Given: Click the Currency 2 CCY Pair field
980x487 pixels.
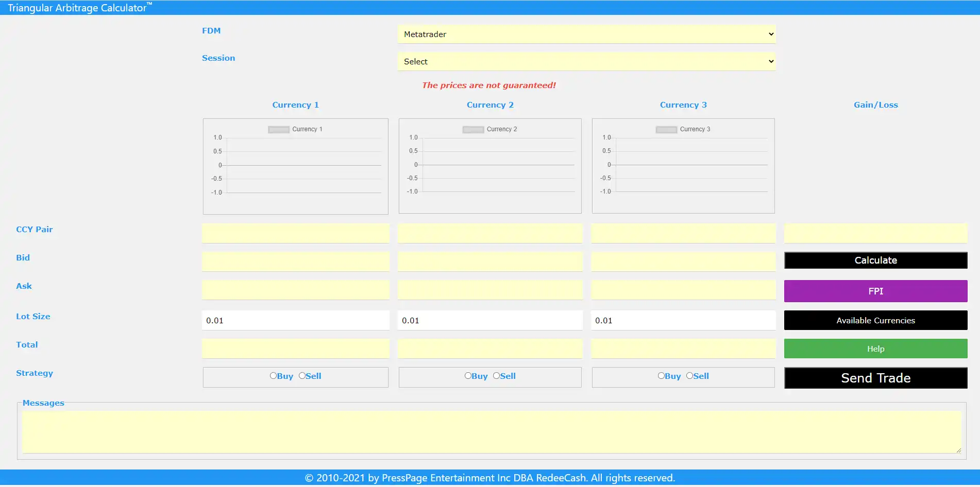Looking at the screenshot, I should click(x=490, y=233).
